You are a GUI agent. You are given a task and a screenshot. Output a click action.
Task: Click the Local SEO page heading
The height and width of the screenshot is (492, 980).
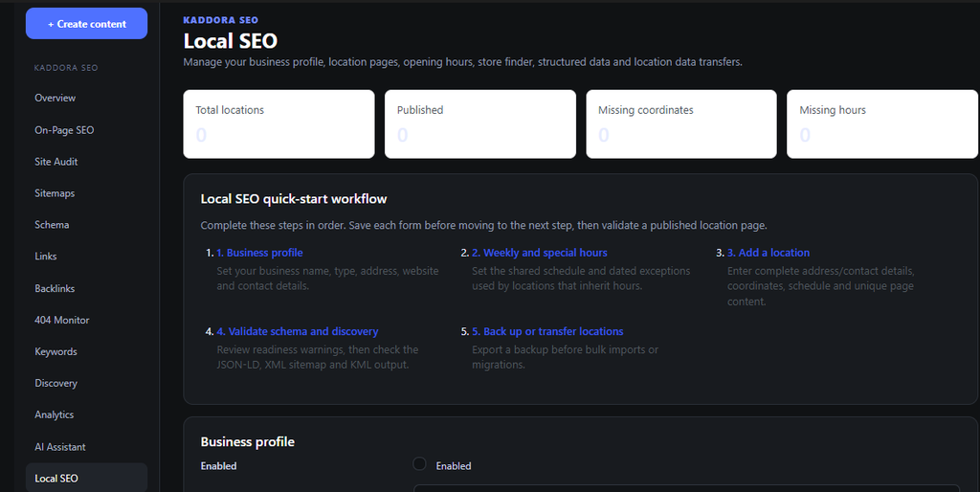[x=230, y=40]
